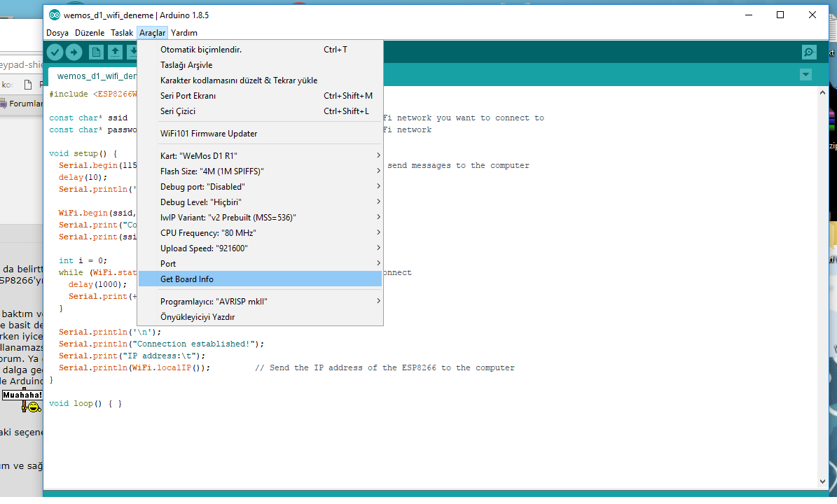Click the page icon in background browser toolbar
837x504 pixels.
click(28, 84)
